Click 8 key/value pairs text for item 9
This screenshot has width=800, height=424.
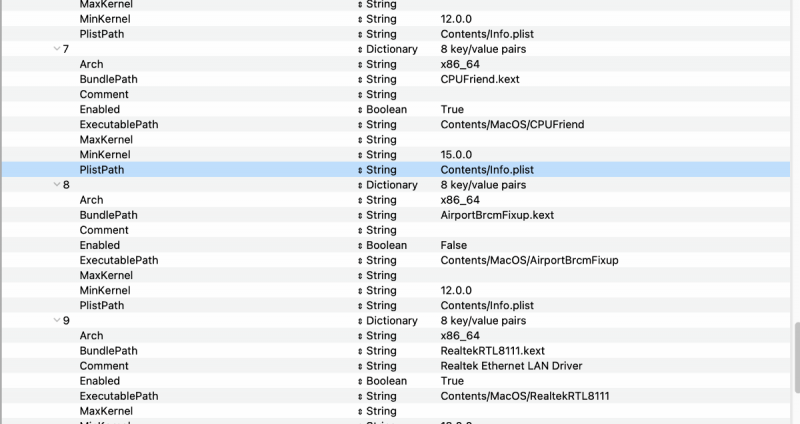click(483, 320)
